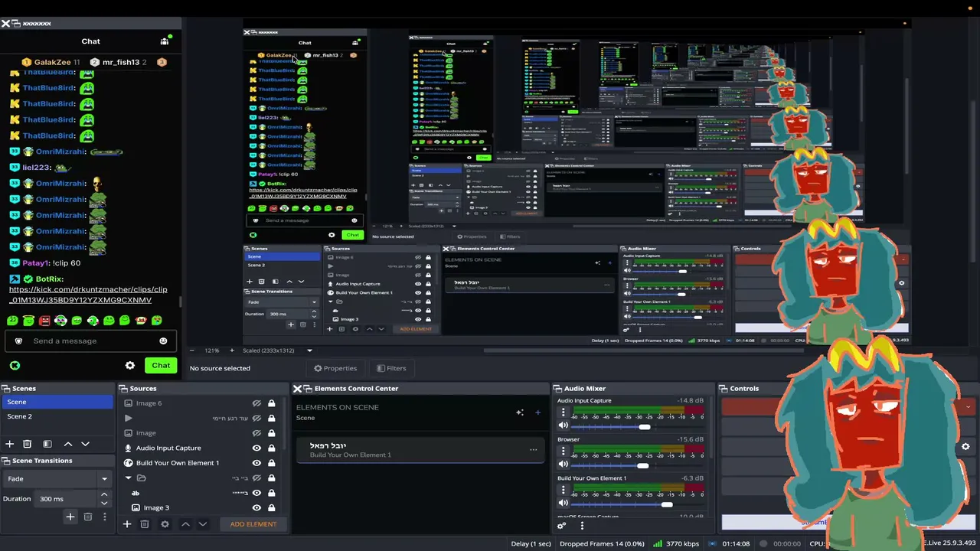Open Build Your Own Element 1 mixer options

[x=563, y=490]
